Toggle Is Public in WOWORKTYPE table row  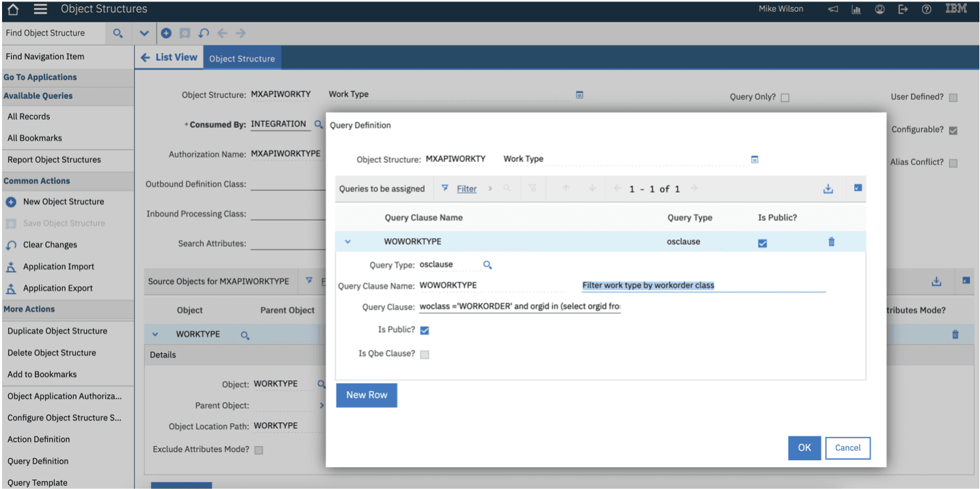pyautogui.click(x=763, y=243)
